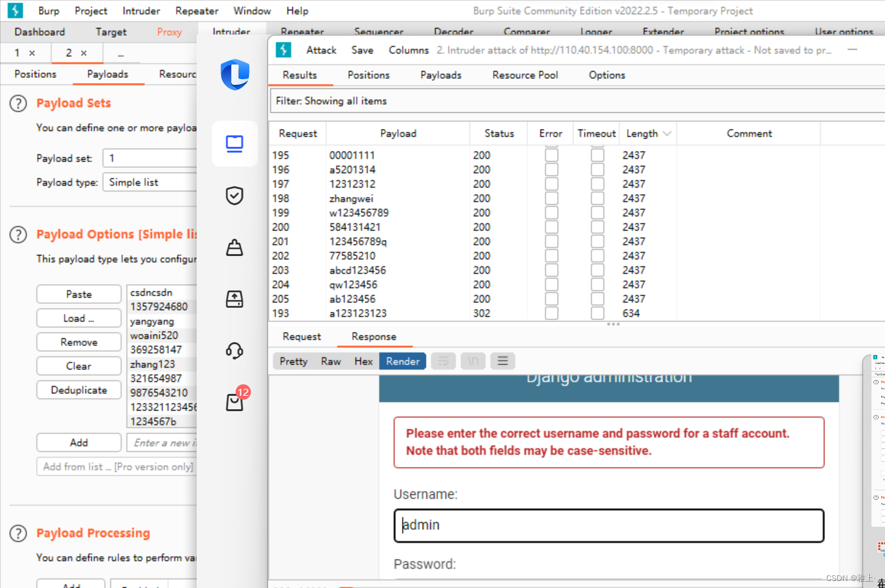Open the hamburger menu in response viewer

point(503,361)
